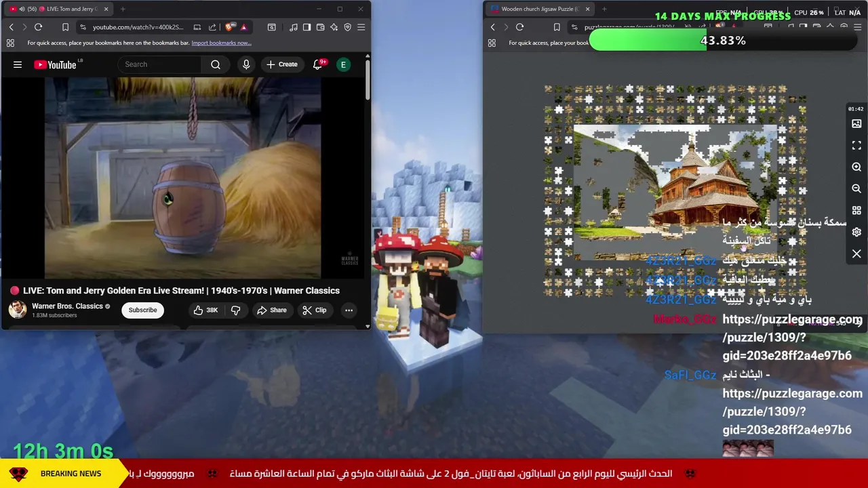Click the youtube.com address bar URL
Image resolution: width=868 pixels, height=488 pixels.
(x=138, y=27)
